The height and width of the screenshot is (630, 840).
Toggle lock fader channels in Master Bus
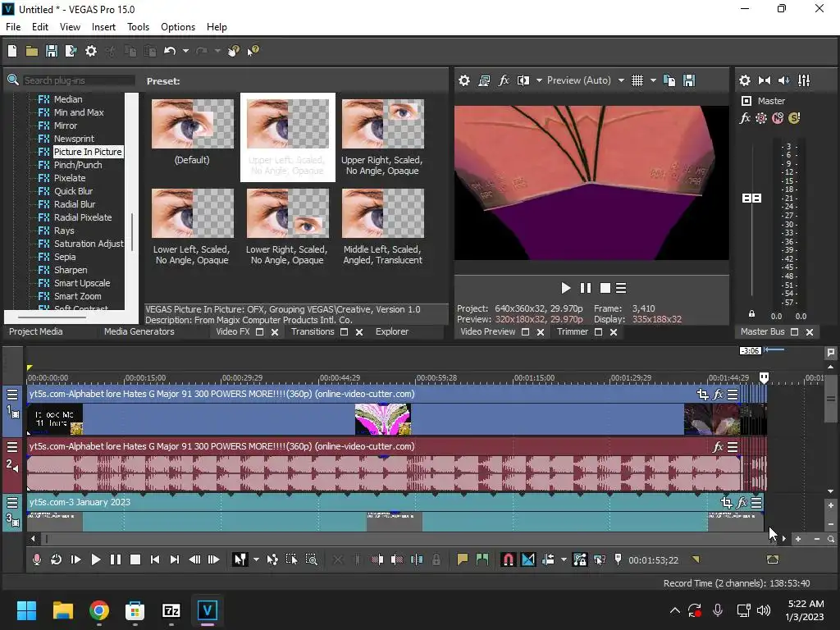click(x=751, y=314)
